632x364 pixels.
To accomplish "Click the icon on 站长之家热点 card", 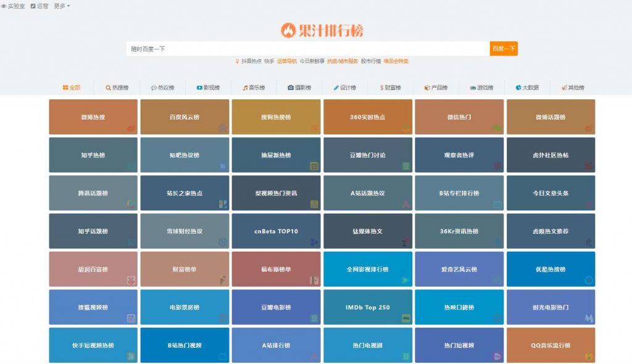I will tap(223, 204).
